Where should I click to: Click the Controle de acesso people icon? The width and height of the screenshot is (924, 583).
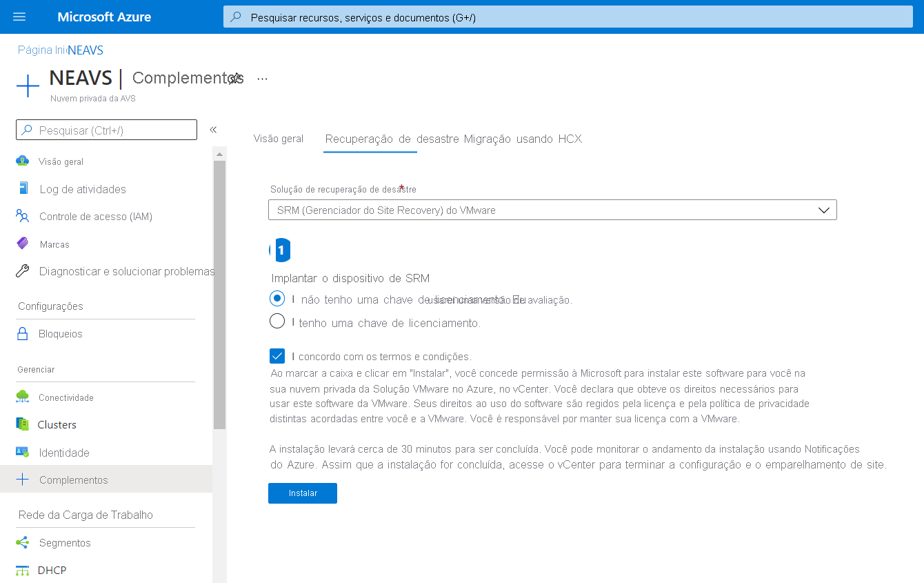click(x=22, y=216)
